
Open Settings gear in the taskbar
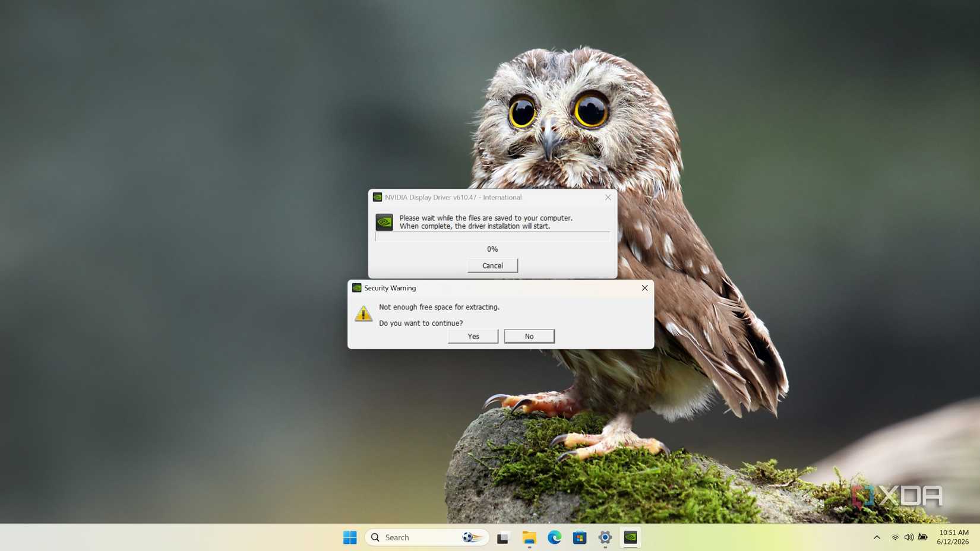(605, 537)
